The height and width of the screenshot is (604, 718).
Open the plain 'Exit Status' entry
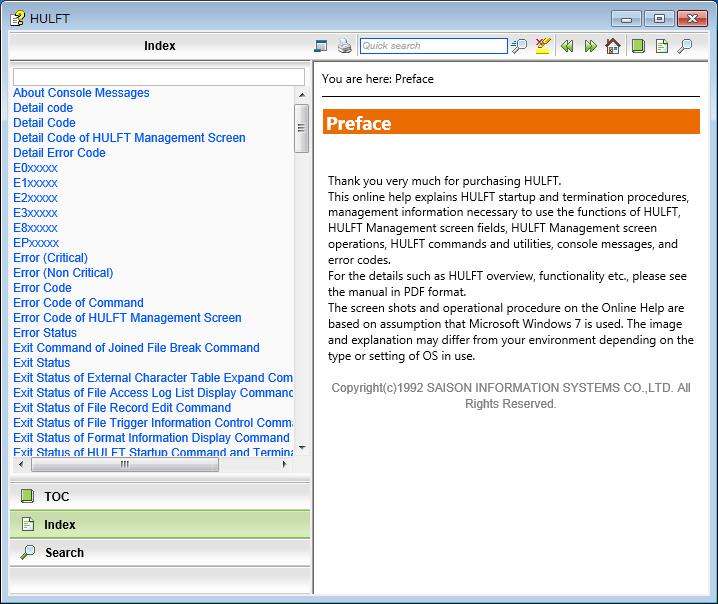42,363
